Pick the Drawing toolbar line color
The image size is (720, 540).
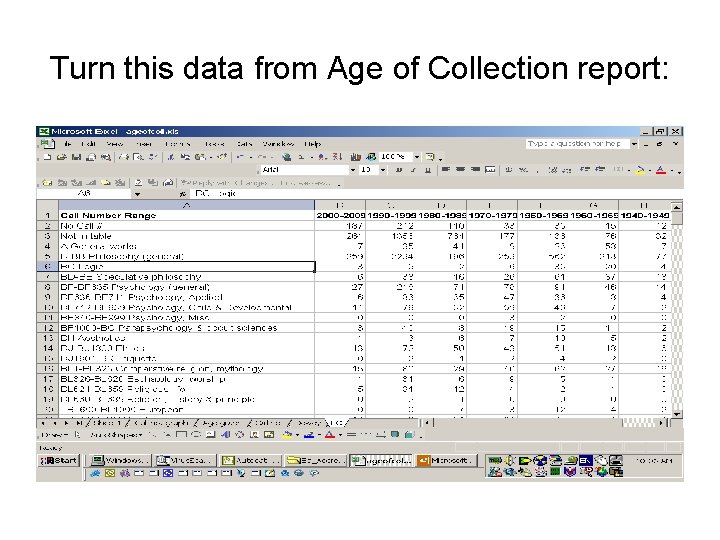[309, 435]
